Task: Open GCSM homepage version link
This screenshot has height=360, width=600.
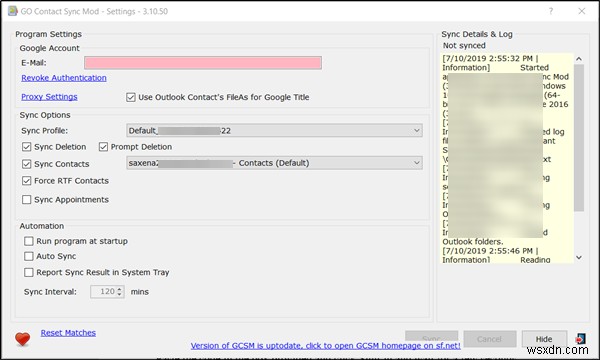Action: (x=326, y=345)
